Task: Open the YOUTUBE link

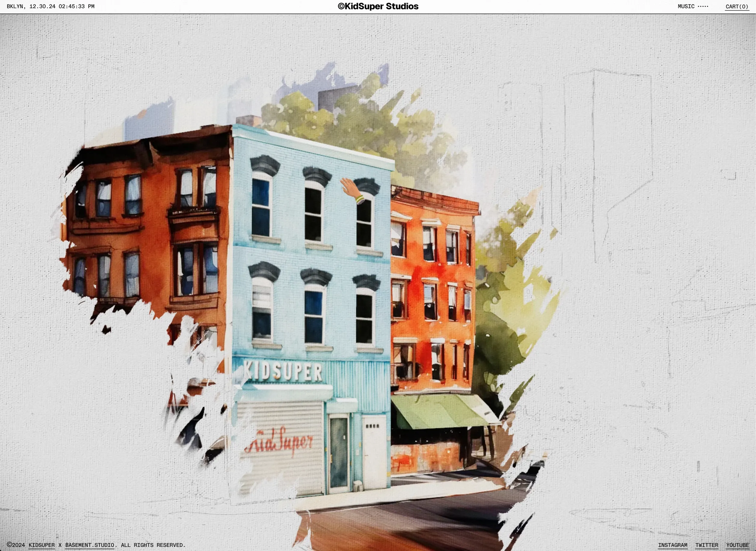Action: (x=737, y=545)
